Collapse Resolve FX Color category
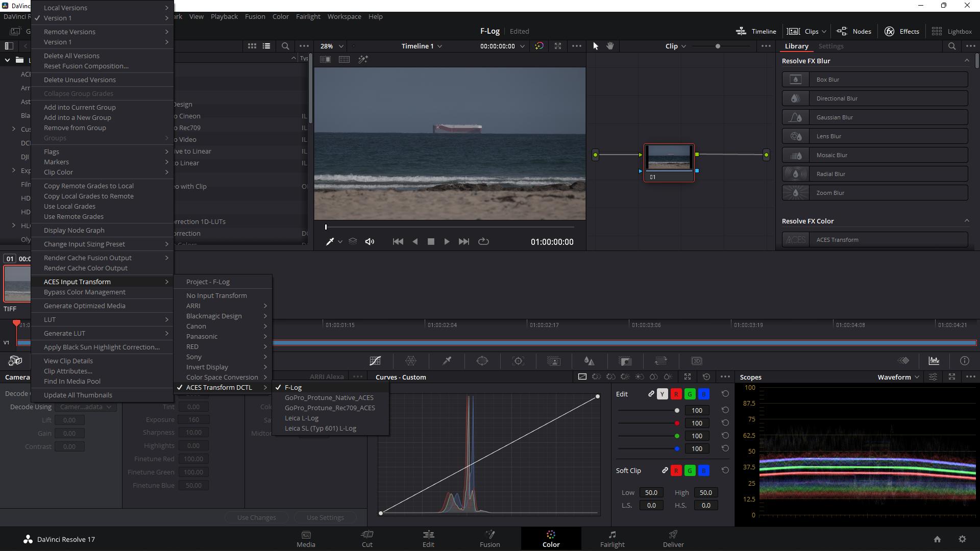 [x=967, y=221]
